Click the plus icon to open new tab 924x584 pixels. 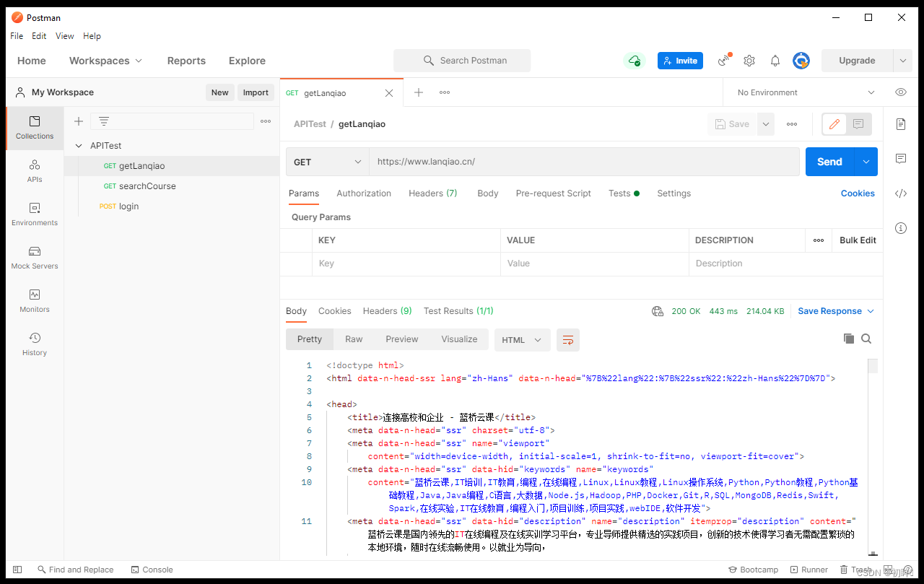tap(419, 92)
